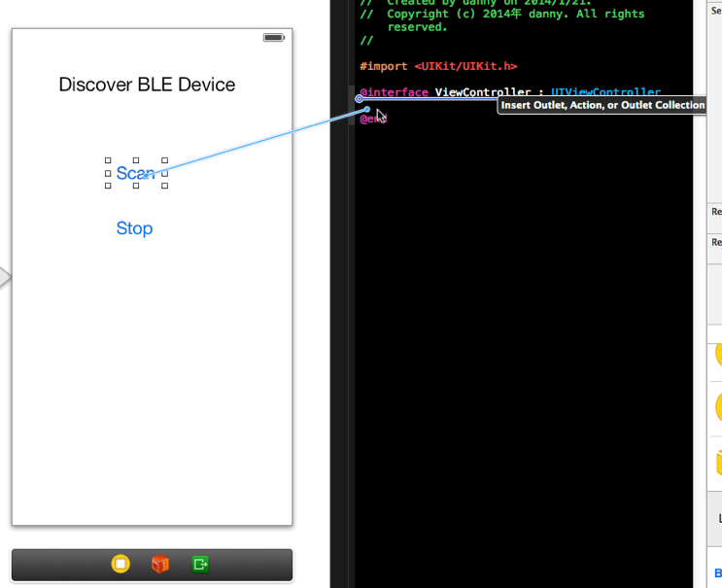Click the bottom-middle resize handle of Scan
The image size is (722, 588).
coord(136,186)
